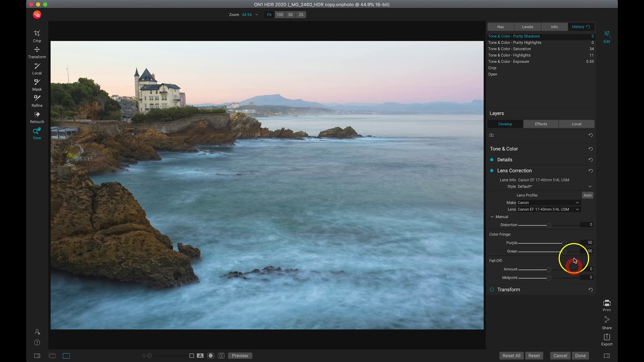Click the Reset All button
The height and width of the screenshot is (362, 644).
tap(511, 355)
